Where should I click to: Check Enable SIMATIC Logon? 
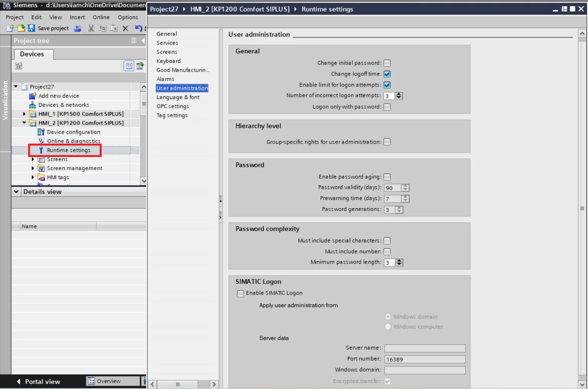241,293
